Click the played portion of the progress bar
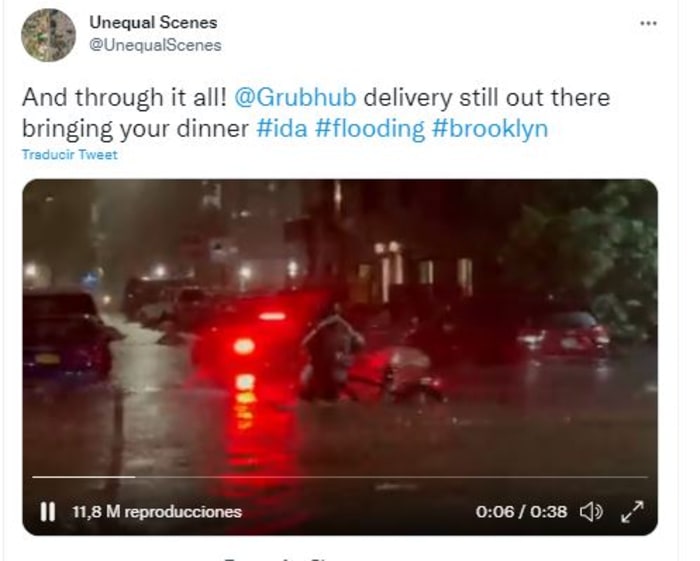 (x=83, y=477)
